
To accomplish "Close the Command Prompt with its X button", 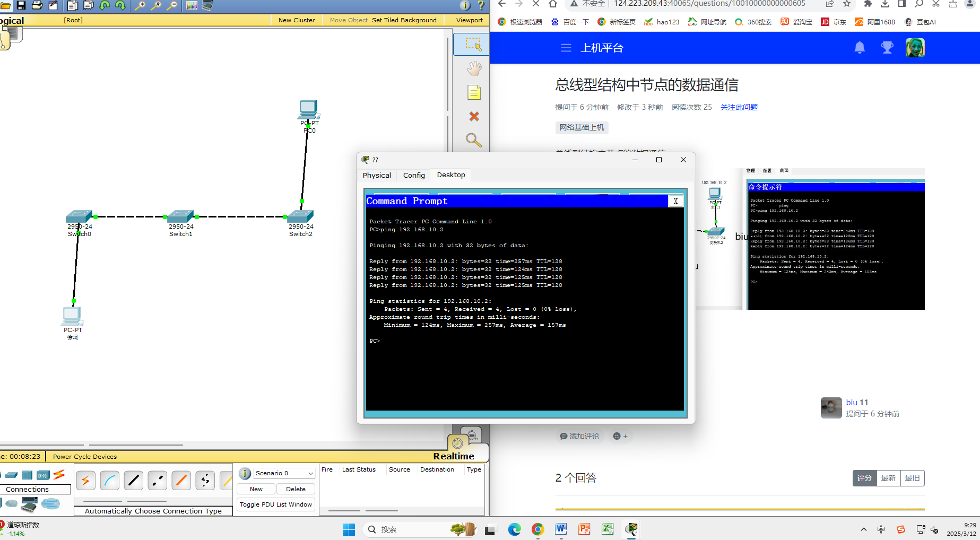I will coord(675,201).
